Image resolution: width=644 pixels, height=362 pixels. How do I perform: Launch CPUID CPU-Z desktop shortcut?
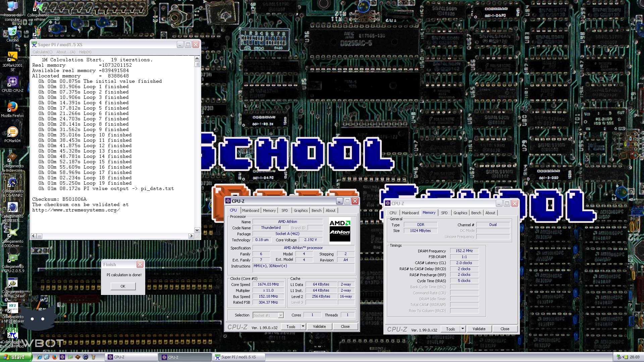coord(12,84)
